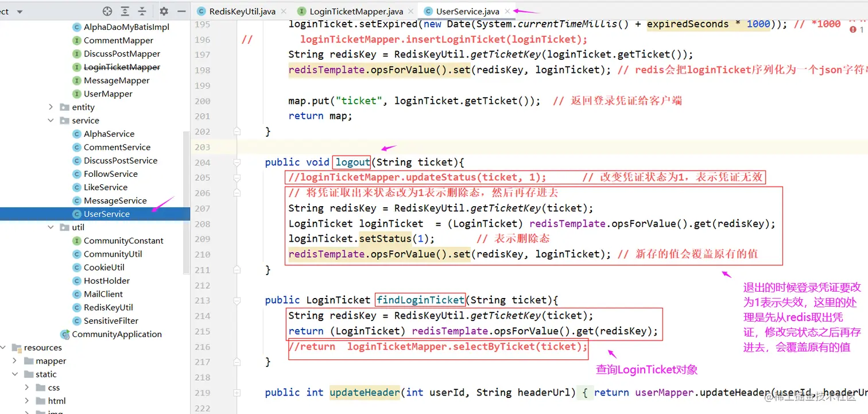Collapse the resources folder

coord(3,347)
